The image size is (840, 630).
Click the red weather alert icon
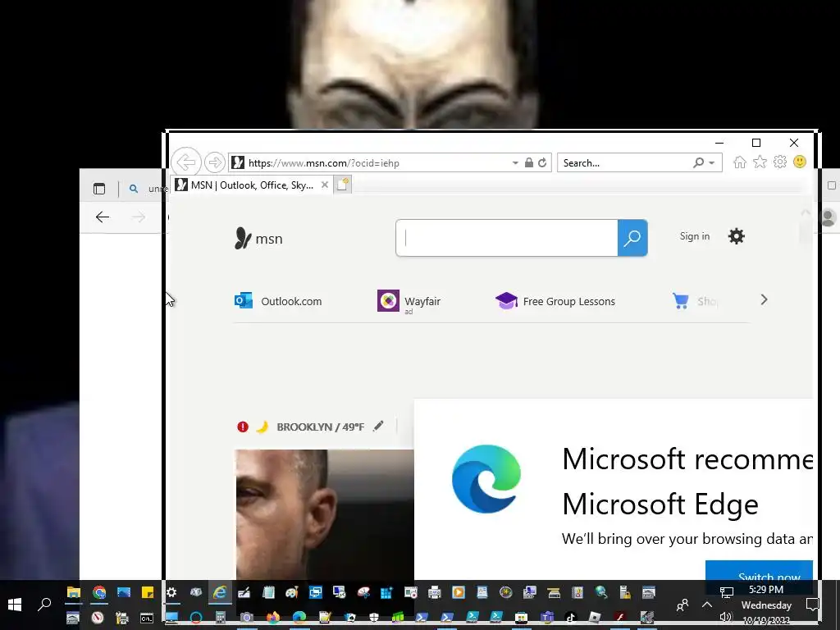243,427
